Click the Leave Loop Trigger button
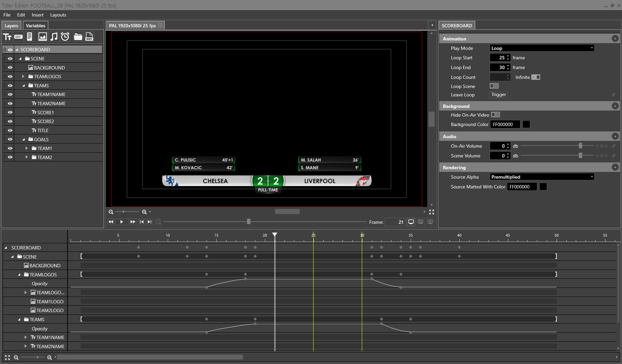This screenshot has width=622, height=364. (x=499, y=95)
